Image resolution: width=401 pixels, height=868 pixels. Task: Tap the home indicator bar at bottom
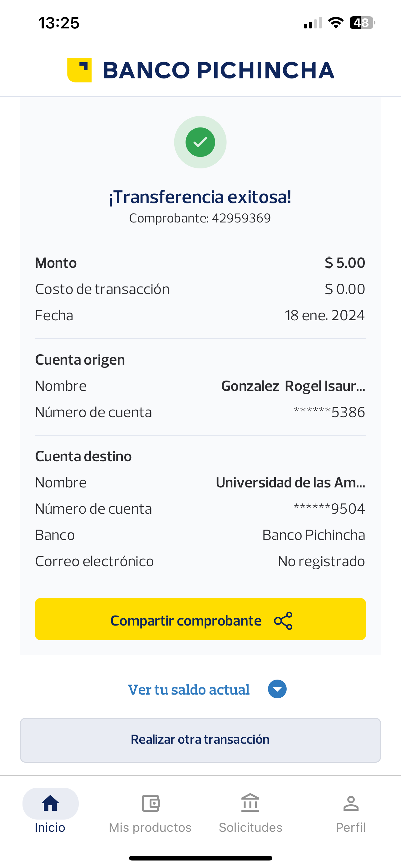pos(200,858)
